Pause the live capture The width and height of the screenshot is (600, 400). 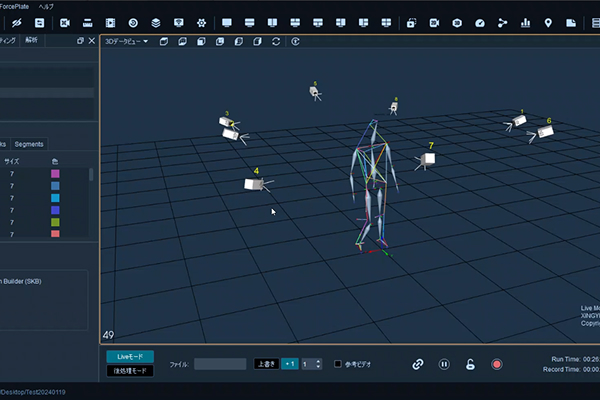[444, 364]
